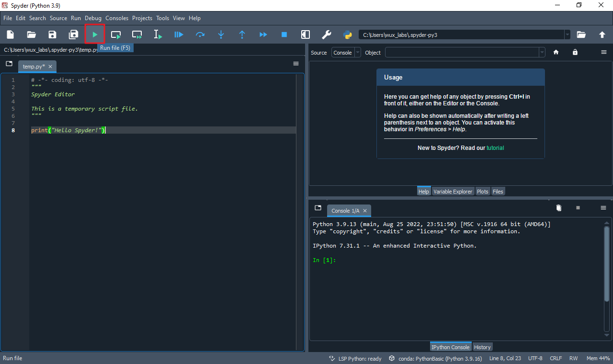The height and width of the screenshot is (364, 613).
Task: Step out of function debug icon
Action: click(242, 34)
